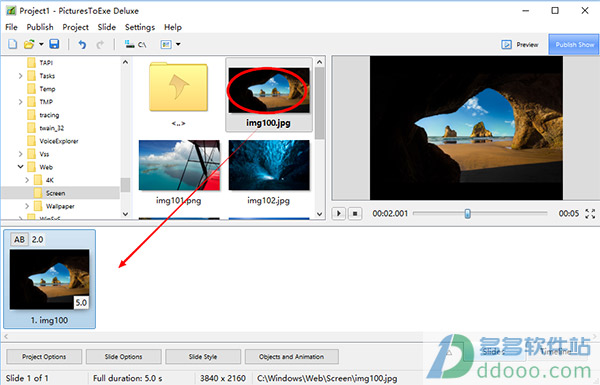Click folder tree scroll up arrow

point(125,62)
